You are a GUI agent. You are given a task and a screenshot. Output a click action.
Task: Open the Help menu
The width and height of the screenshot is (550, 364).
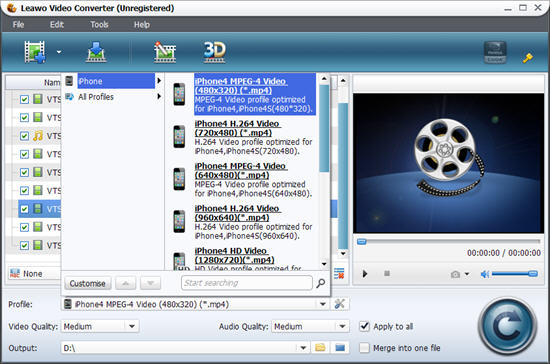142,25
